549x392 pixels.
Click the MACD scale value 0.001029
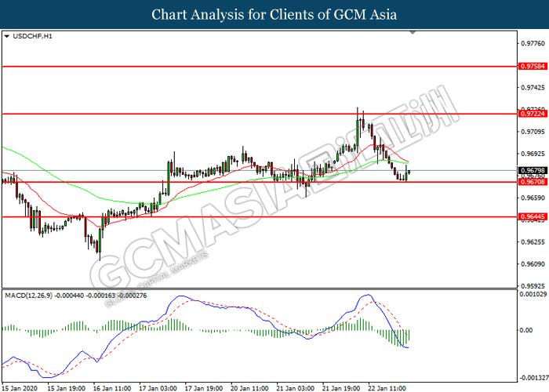533,294
